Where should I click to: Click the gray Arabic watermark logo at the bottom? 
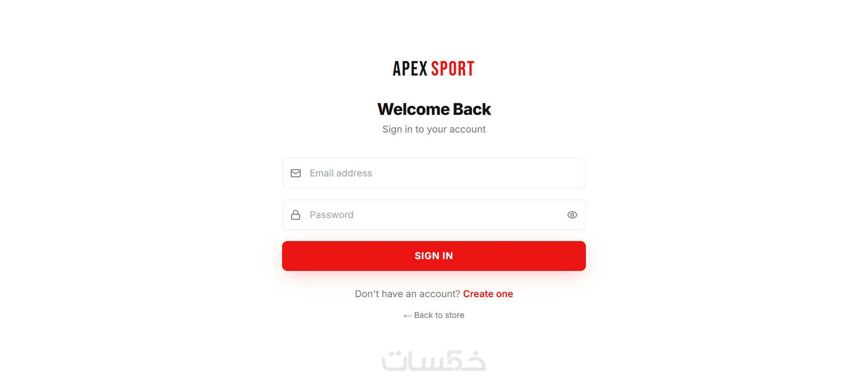(x=434, y=361)
